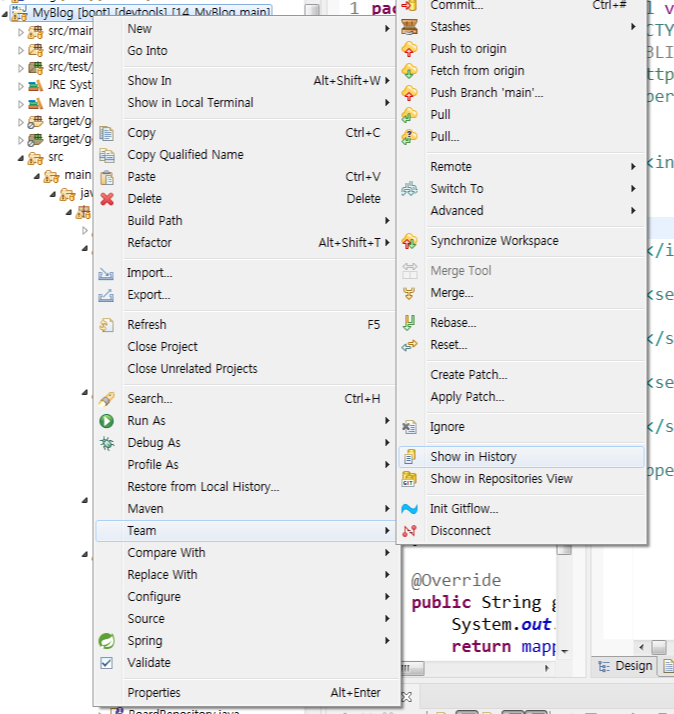Switch to the Design tab
674x714 pixels.
coord(625,666)
